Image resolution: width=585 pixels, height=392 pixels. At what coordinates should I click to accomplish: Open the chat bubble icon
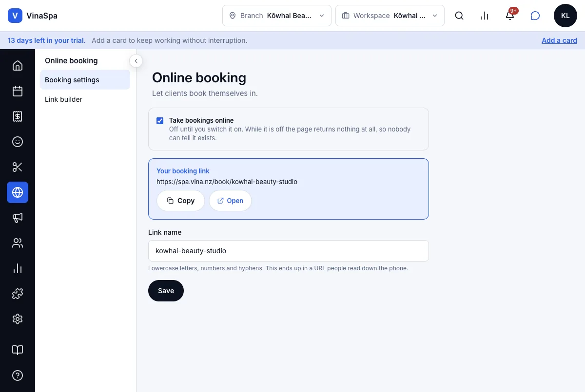click(x=535, y=16)
